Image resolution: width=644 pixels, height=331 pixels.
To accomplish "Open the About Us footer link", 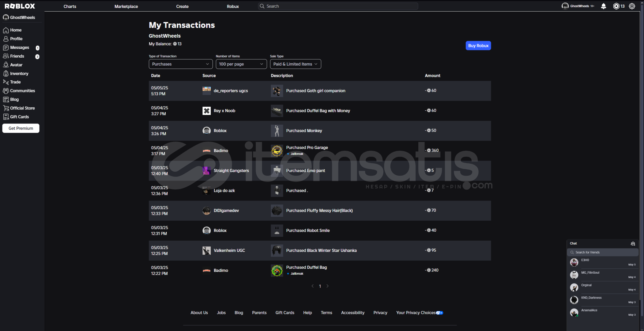I will [x=199, y=313].
